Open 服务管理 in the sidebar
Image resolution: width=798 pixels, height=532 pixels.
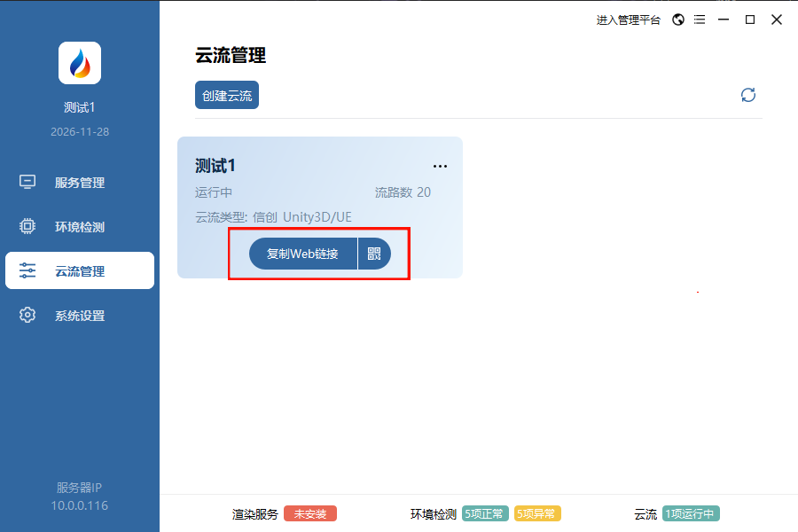(x=80, y=183)
